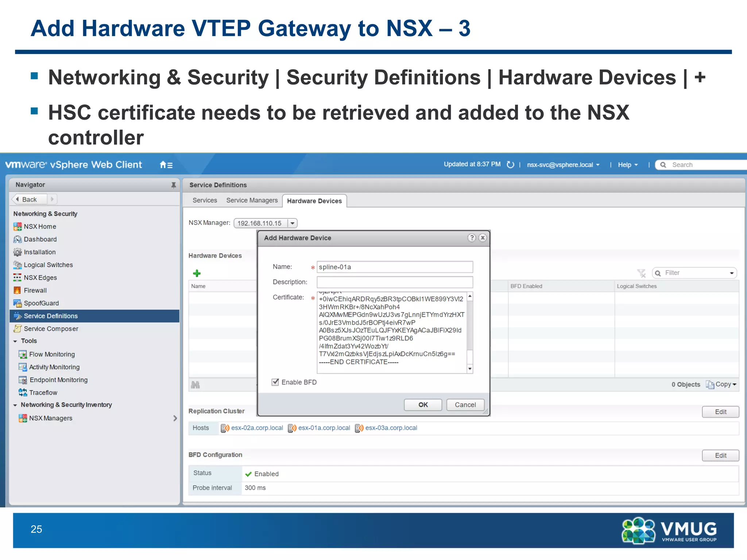Image resolution: width=747 pixels, height=560 pixels.
Task: Open the Copy dropdown
Action: 721,384
